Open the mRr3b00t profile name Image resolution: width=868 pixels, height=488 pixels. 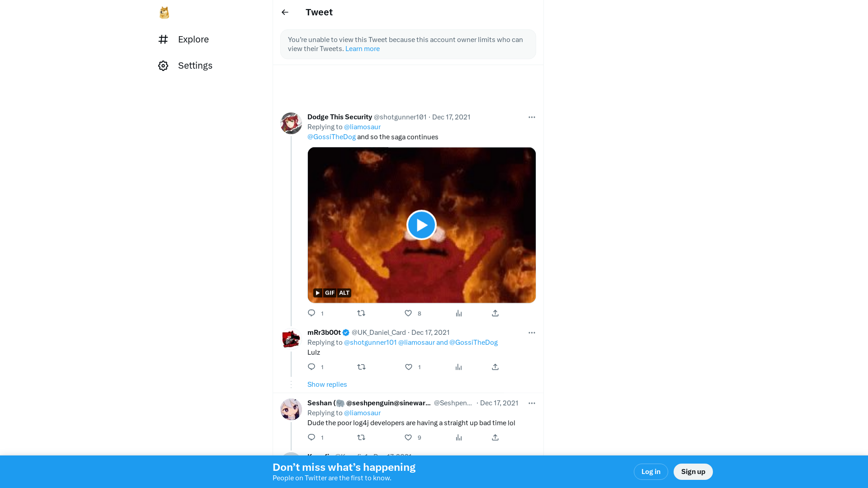(324, 333)
